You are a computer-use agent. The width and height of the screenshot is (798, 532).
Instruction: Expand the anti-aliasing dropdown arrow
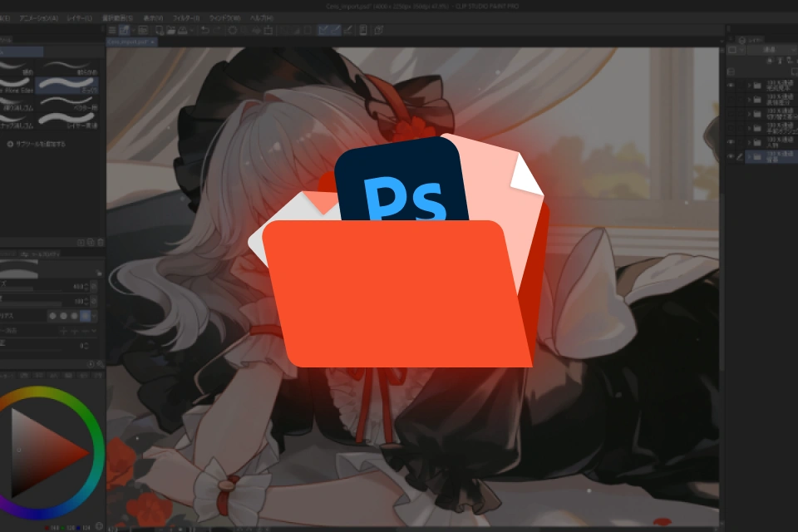(94, 316)
